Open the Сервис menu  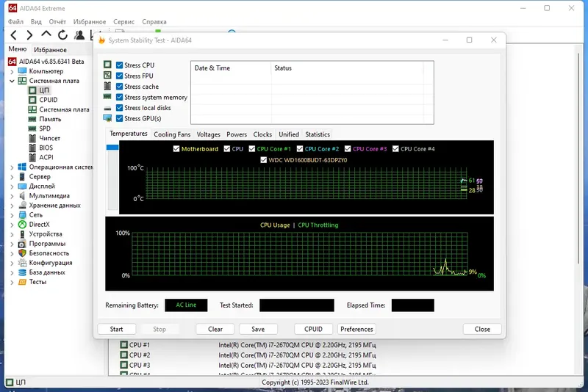coord(123,22)
